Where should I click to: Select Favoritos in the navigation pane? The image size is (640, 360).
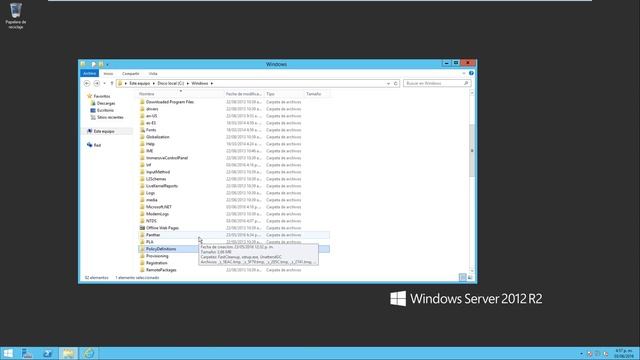click(x=102, y=96)
